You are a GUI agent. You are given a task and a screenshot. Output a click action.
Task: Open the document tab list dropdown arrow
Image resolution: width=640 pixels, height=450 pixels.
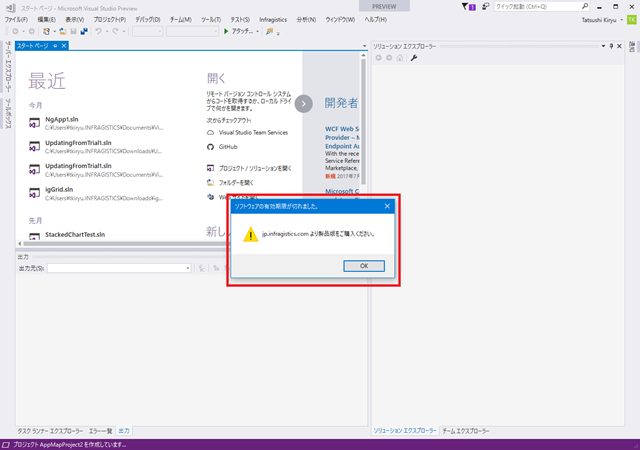364,46
